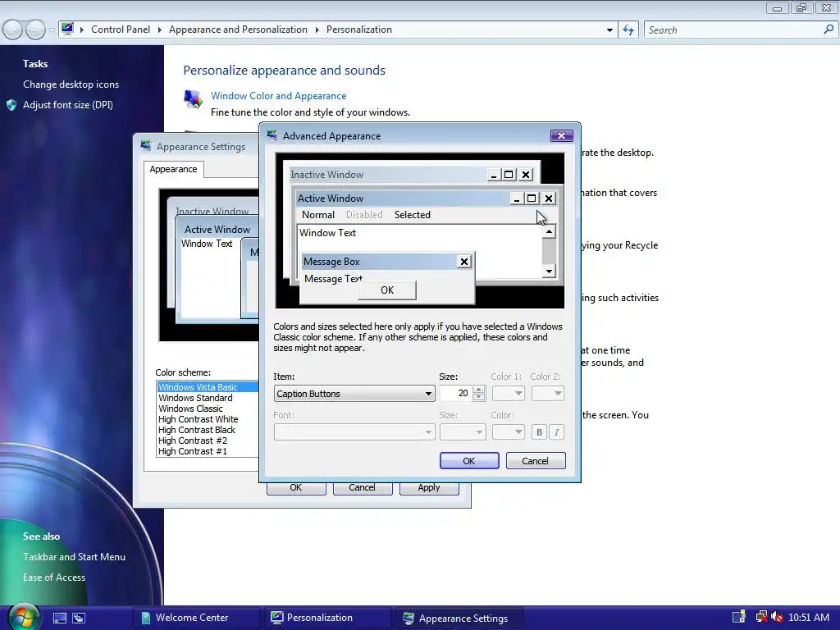Click the shield icon beside Adjust font size

click(x=11, y=105)
